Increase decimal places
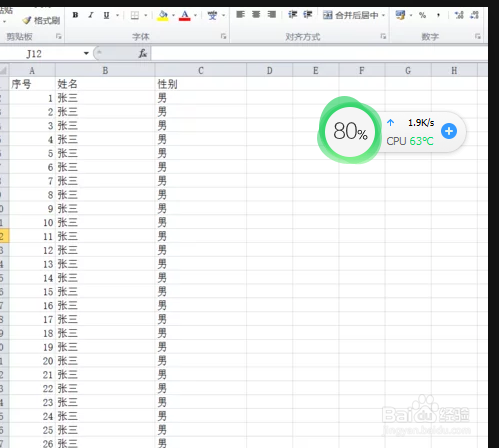 click(459, 15)
